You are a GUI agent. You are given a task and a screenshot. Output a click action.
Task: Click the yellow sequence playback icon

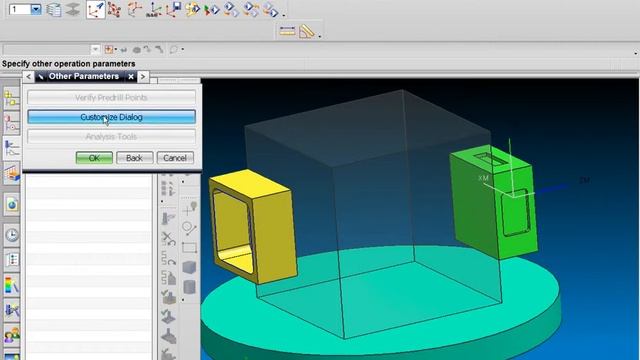pos(193,9)
